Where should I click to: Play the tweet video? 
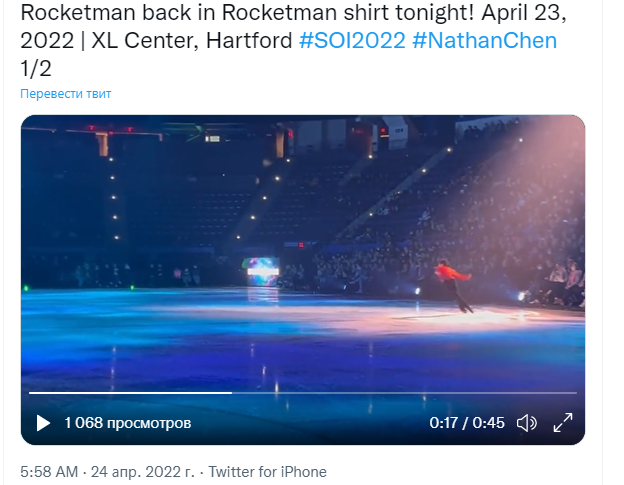43,423
